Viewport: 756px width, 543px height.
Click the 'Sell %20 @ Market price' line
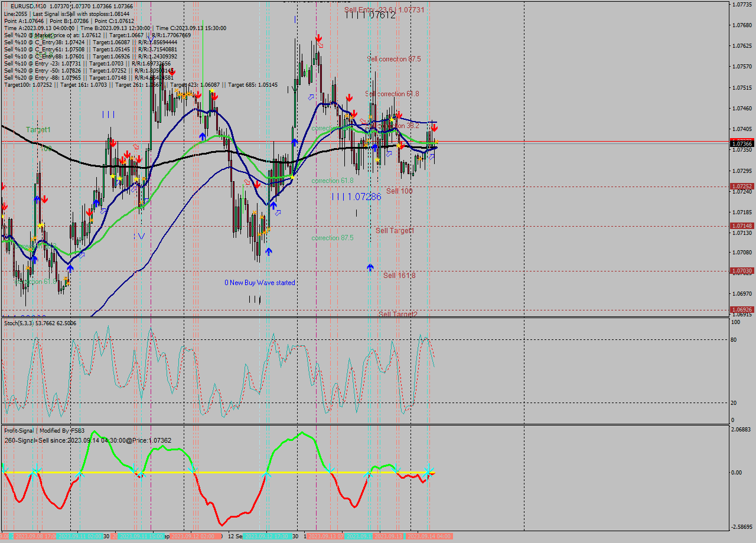[x=97, y=35]
